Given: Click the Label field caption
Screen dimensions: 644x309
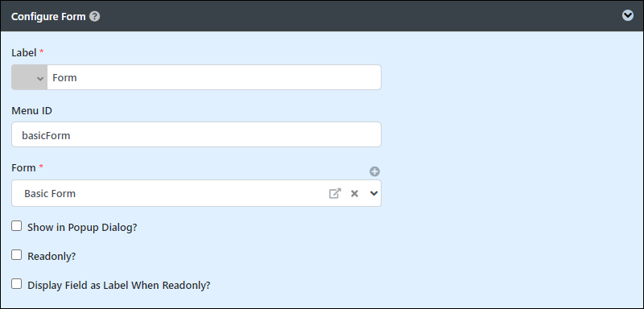Looking at the screenshot, I should (x=24, y=53).
